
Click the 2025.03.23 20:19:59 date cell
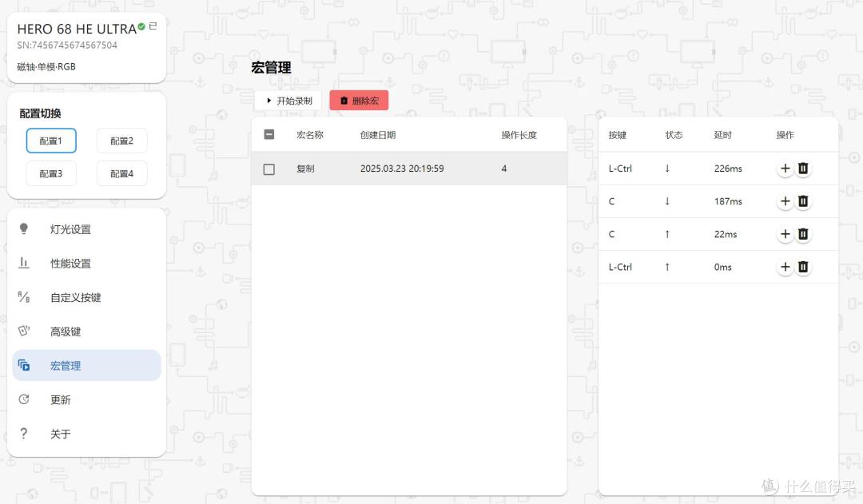[x=402, y=169]
